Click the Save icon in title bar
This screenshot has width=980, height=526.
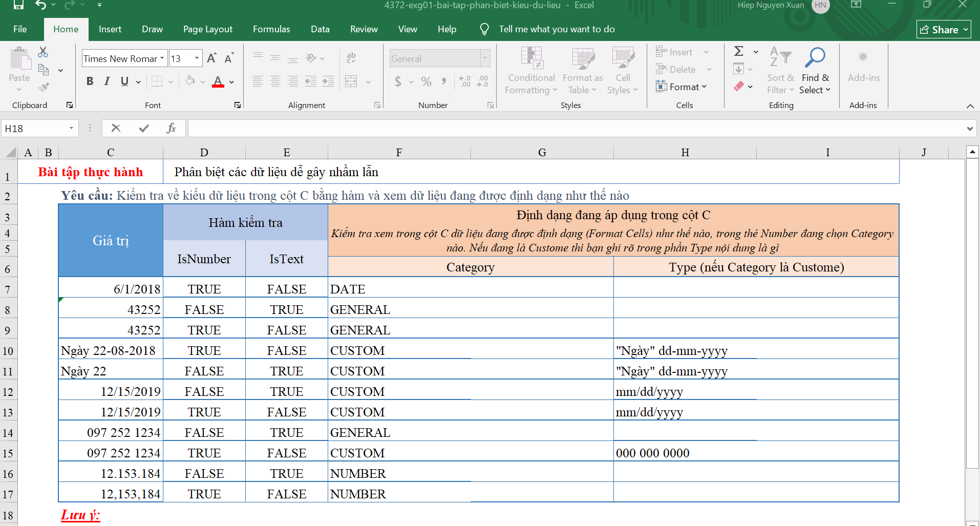(18, 5)
